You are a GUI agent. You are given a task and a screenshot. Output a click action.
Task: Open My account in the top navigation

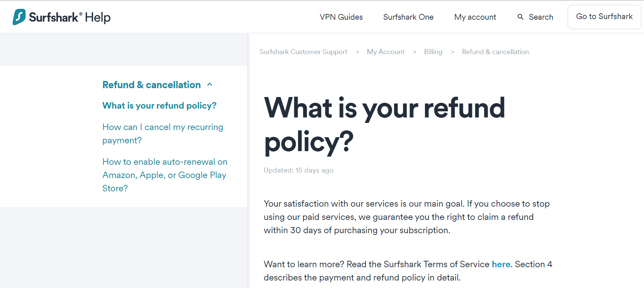(475, 17)
